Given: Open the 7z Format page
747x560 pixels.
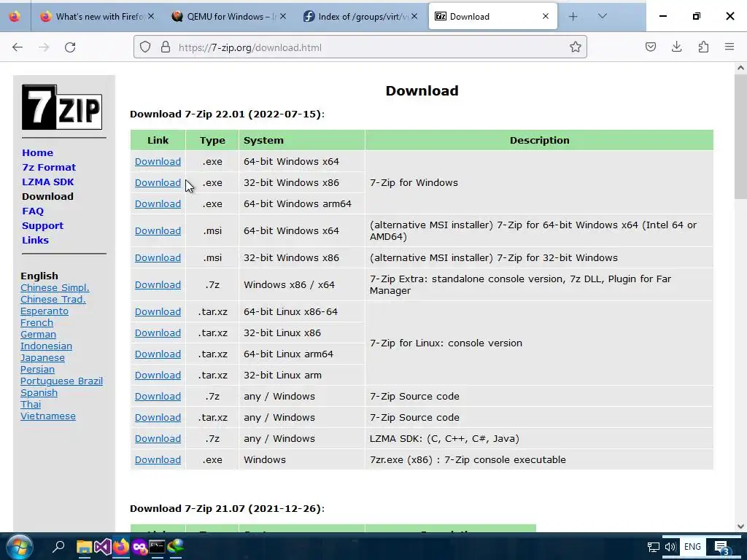Looking at the screenshot, I should (49, 168).
